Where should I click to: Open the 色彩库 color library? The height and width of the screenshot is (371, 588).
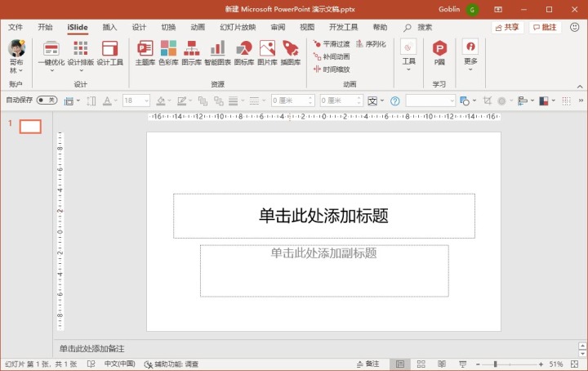click(168, 53)
